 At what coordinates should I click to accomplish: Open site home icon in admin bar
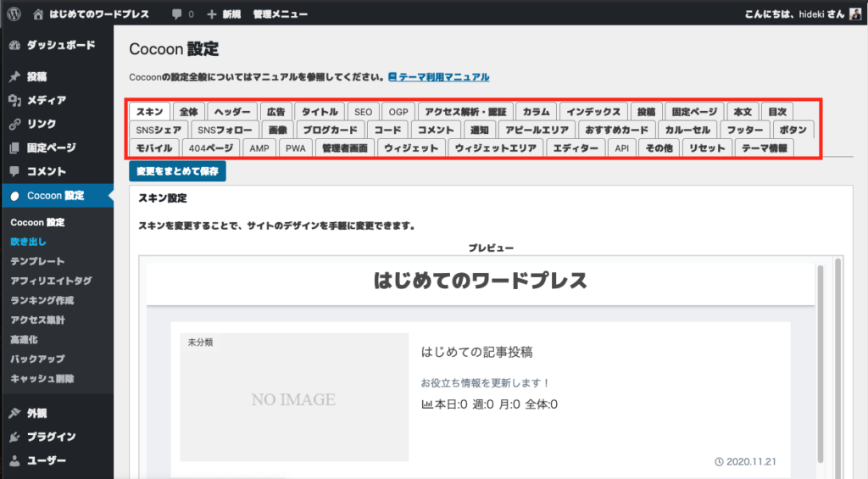pyautogui.click(x=37, y=14)
